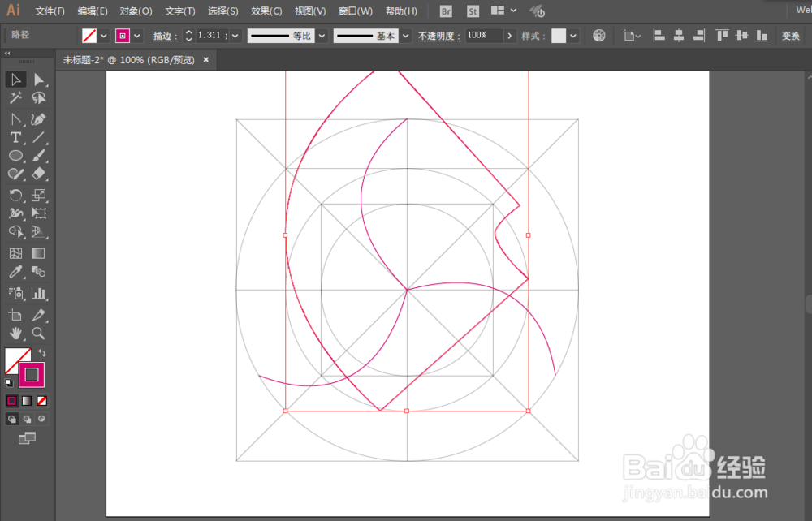The height and width of the screenshot is (521, 812).
Task: Choose the Free Transform tool
Action: click(39, 213)
